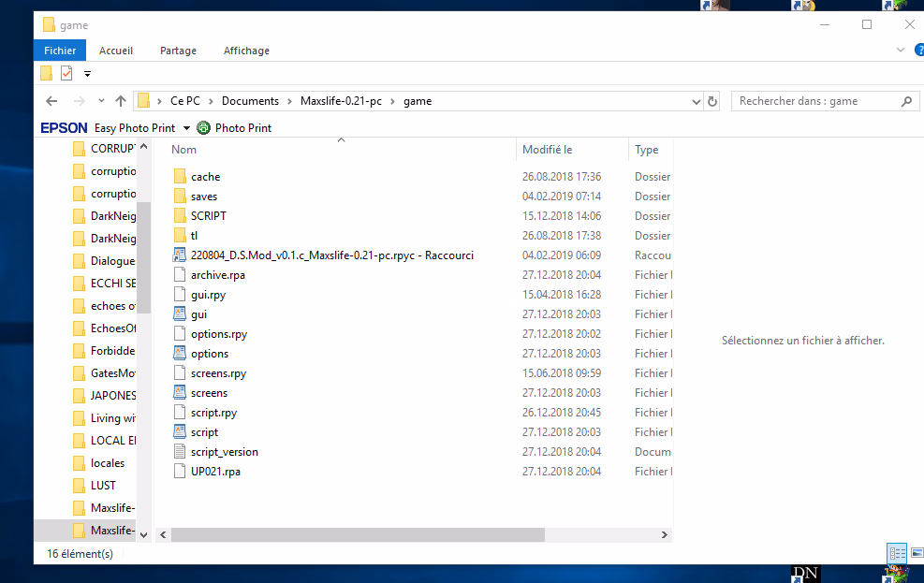The image size is (924, 583).
Task: Switch to the Affichage tab
Action: tap(246, 51)
